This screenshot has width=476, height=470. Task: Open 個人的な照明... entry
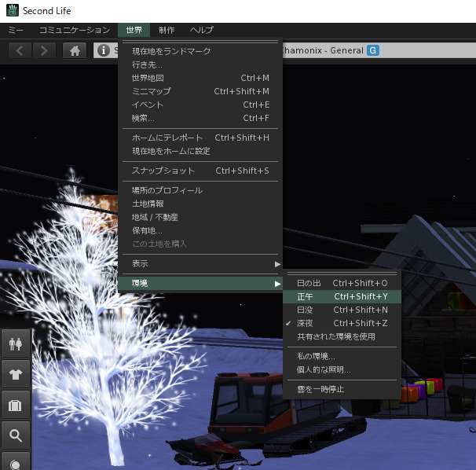point(342,369)
